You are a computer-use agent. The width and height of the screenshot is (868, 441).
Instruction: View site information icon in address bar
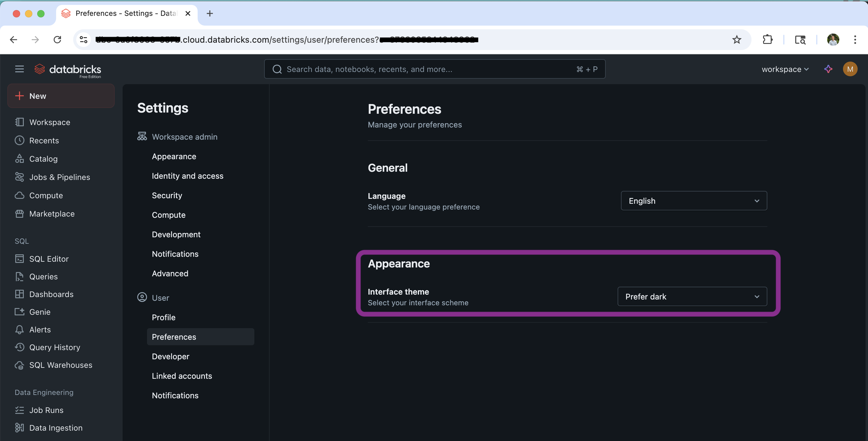(83, 40)
